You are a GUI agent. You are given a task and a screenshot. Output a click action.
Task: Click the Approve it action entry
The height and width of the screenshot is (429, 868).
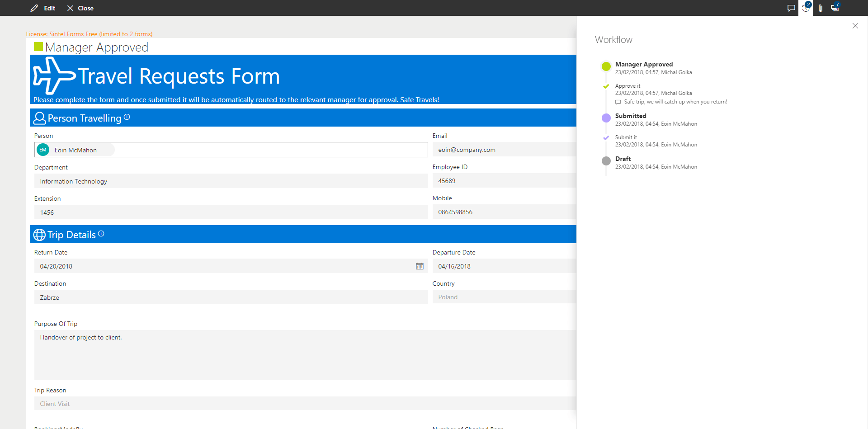click(627, 86)
